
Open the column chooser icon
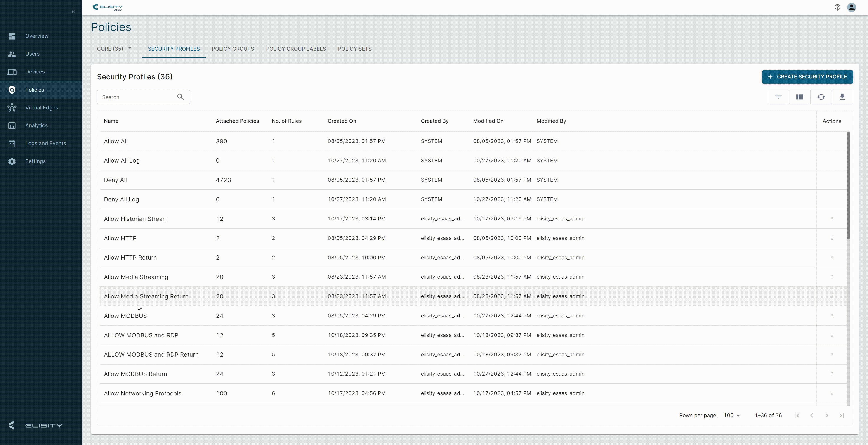(799, 97)
